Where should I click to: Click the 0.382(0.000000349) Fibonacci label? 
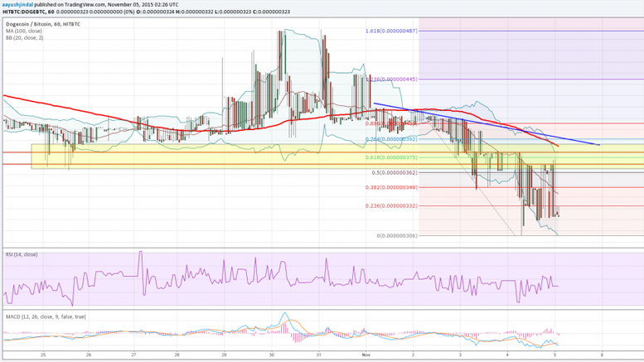point(391,187)
